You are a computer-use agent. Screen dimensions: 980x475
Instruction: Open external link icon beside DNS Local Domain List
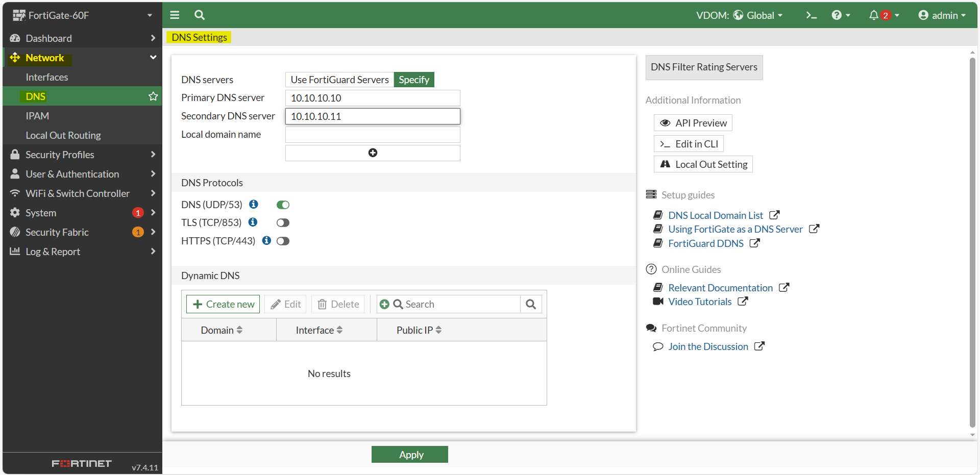click(774, 215)
